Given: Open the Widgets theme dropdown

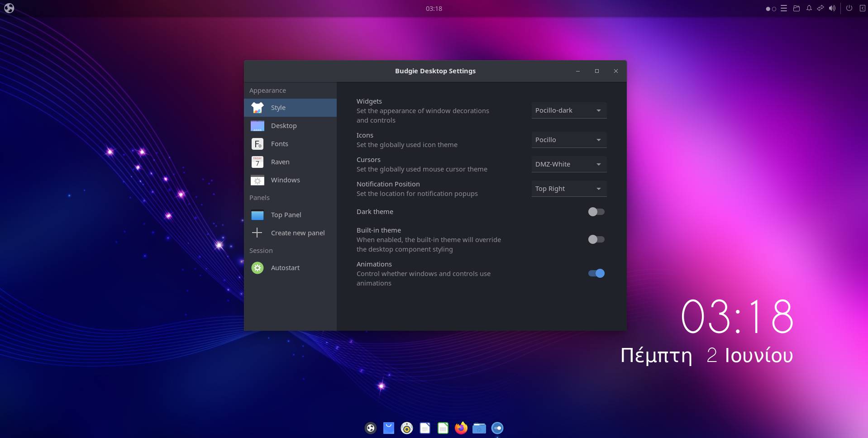Looking at the screenshot, I should 568,110.
